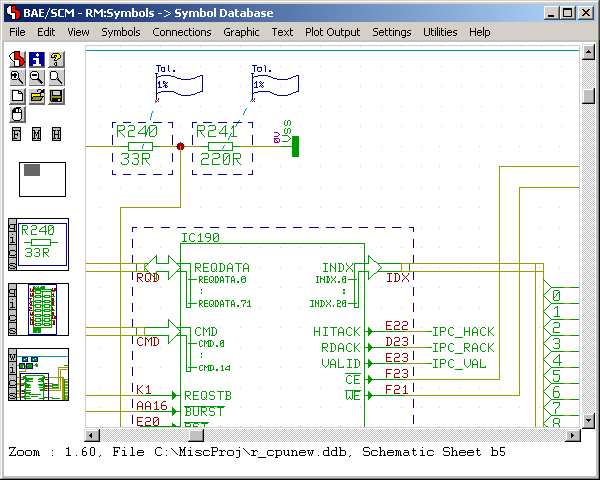Image resolution: width=600 pixels, height=480 pixels.
Task: Toggle the M button in left panel
Action: click(x=36, y=134)
